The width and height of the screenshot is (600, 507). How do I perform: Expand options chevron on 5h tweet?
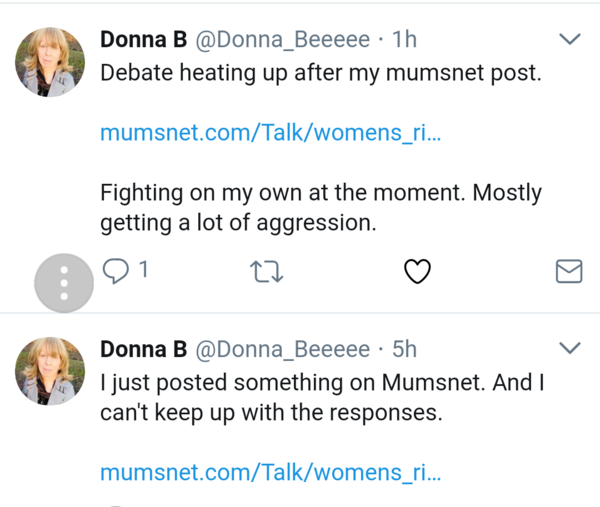[x=568, y=348]
